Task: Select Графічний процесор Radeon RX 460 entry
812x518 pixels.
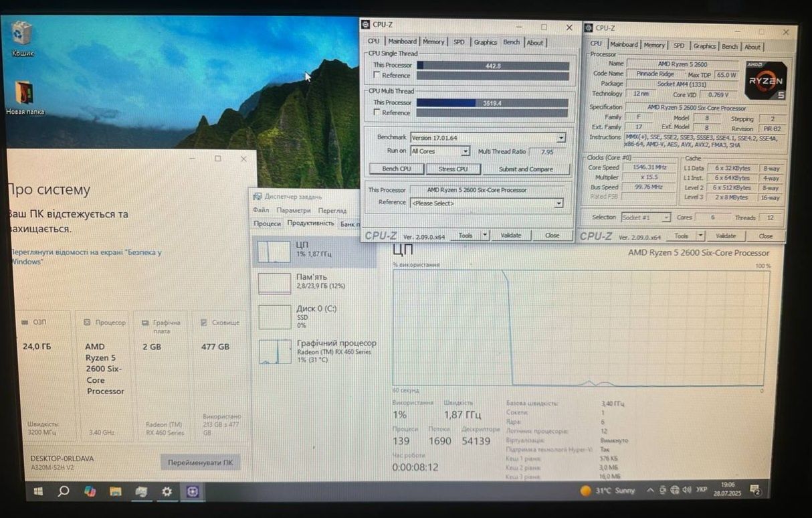Action: pyautogui.click(x=314, y=351)
